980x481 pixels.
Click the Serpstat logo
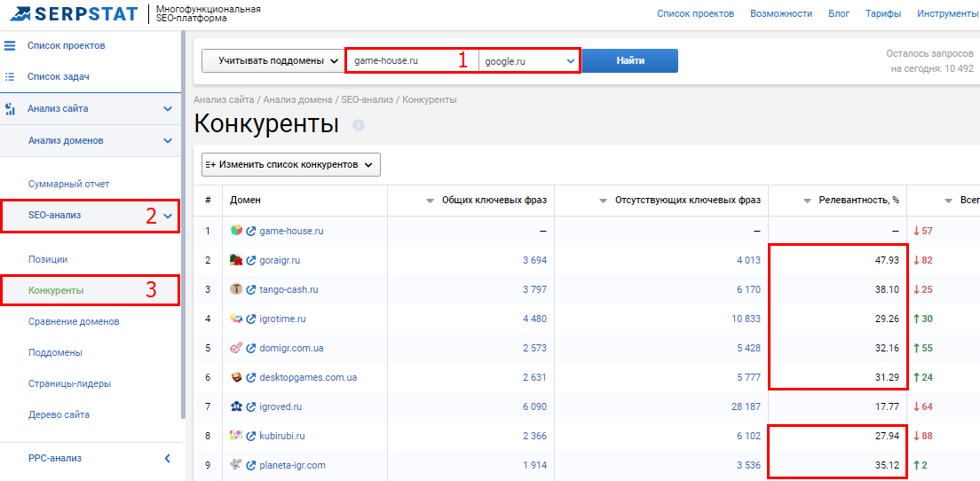pos(75,13)
